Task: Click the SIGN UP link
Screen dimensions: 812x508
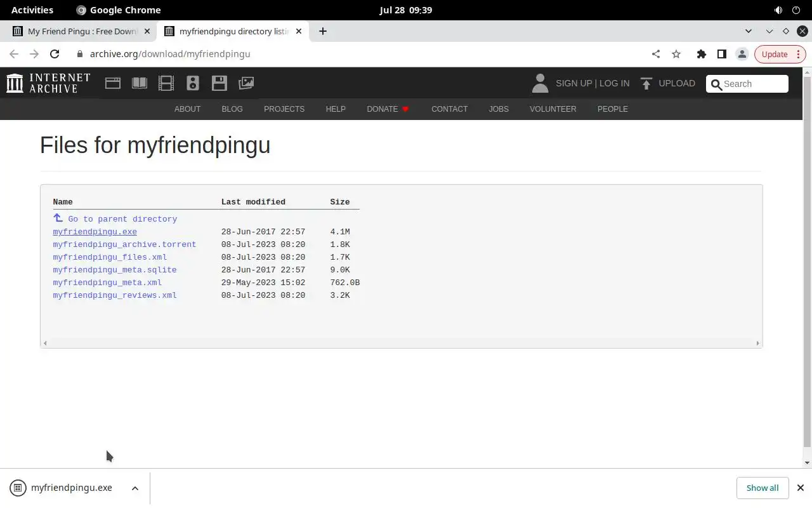Action: [x=573, y=83]
